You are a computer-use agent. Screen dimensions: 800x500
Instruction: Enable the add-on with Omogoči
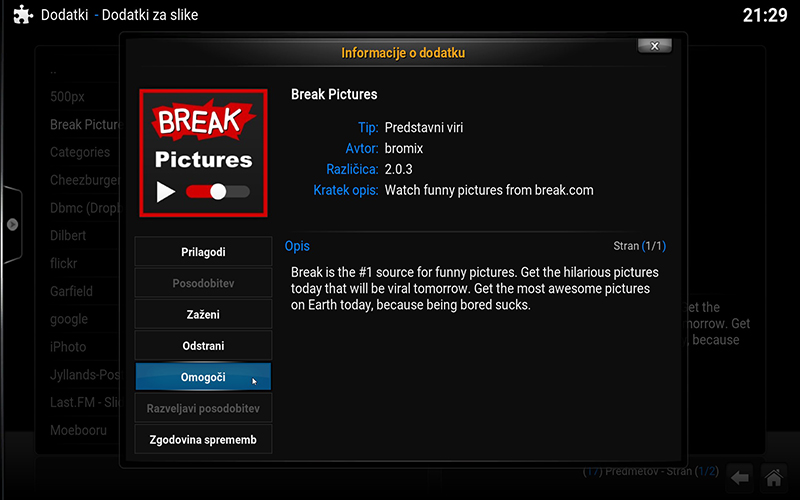click(202, 377)
